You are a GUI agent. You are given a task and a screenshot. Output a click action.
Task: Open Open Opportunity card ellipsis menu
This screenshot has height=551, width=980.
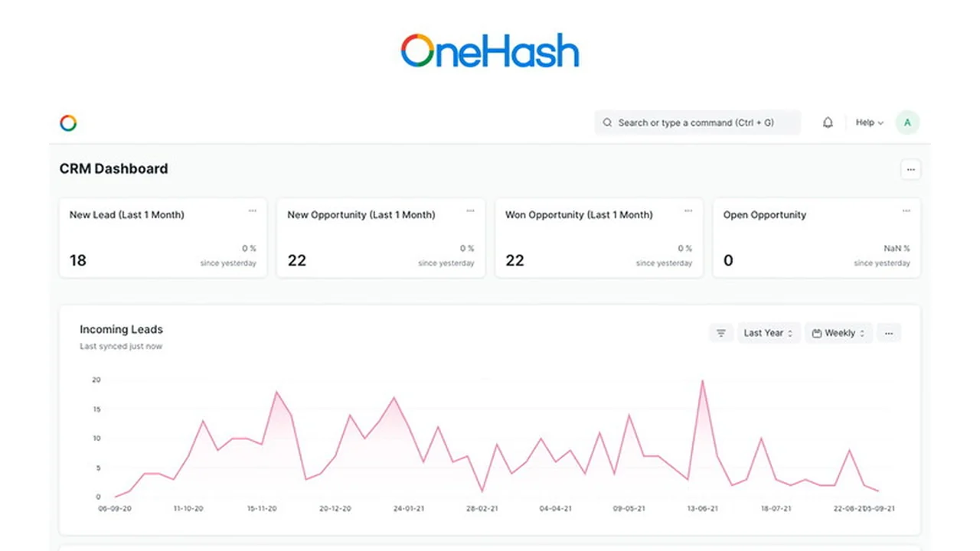pyautogui.click(x=906, y=210)
